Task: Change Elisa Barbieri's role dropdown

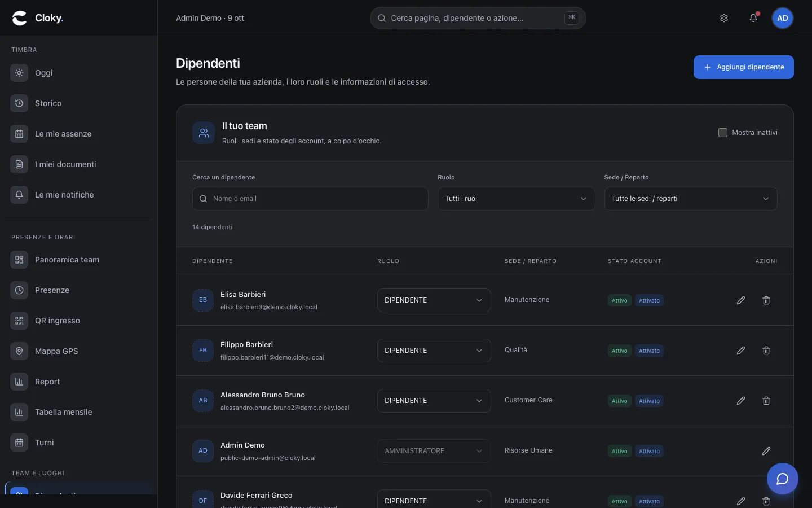Action: (434, 300)
